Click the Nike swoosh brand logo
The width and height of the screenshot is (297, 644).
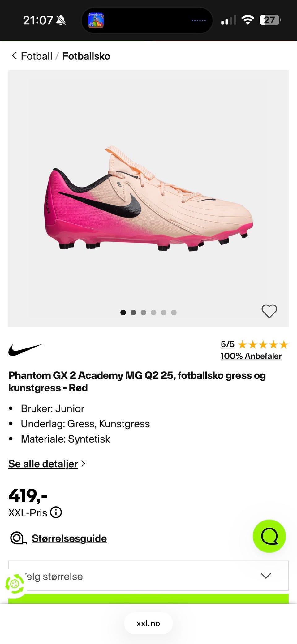tap(25, 350)
